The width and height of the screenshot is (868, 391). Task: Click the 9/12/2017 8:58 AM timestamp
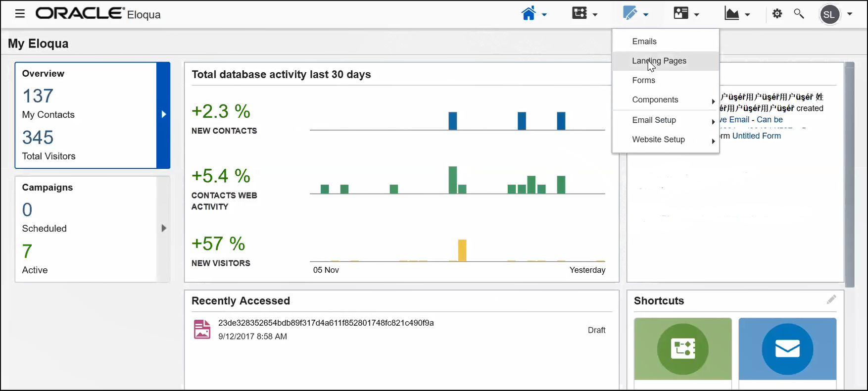coord(252,337)
